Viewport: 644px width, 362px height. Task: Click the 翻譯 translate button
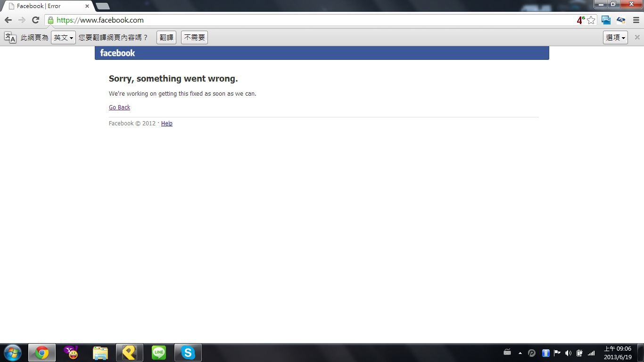click(166, 38)
